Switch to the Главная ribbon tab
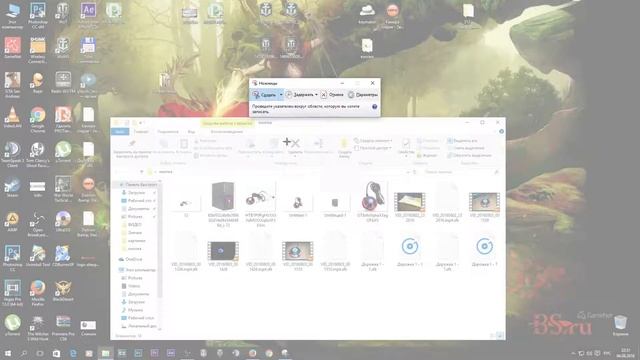 (x=141, y=132)
